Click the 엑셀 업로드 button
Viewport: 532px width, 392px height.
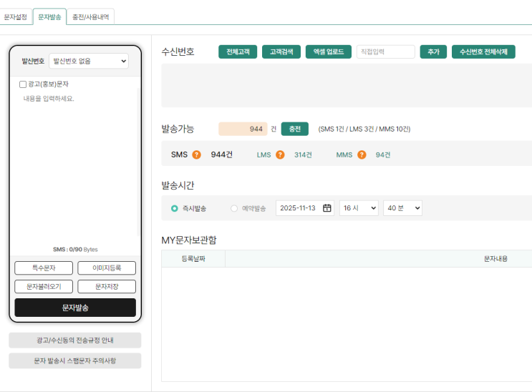point(329,52)
